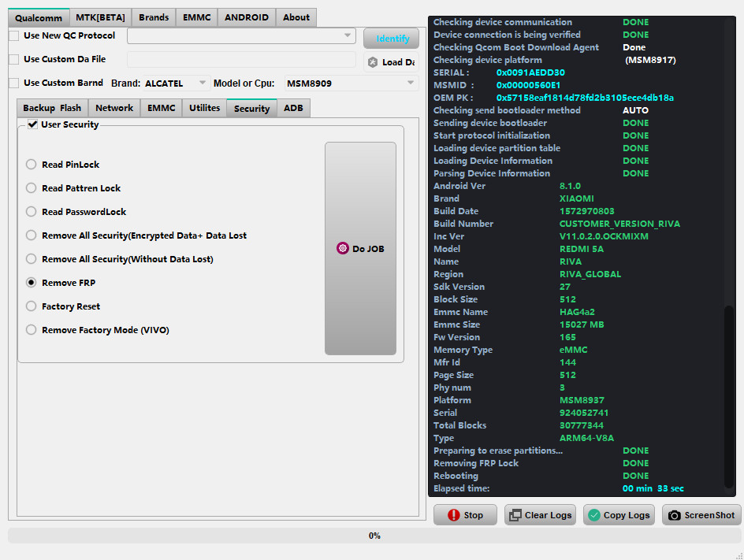Uncheck the User Security checkbox

pos(32,124)
